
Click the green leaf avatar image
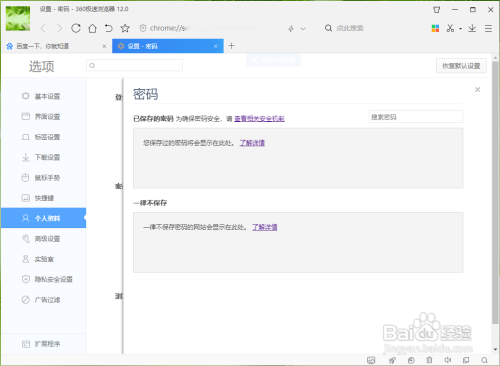point(18,18)
